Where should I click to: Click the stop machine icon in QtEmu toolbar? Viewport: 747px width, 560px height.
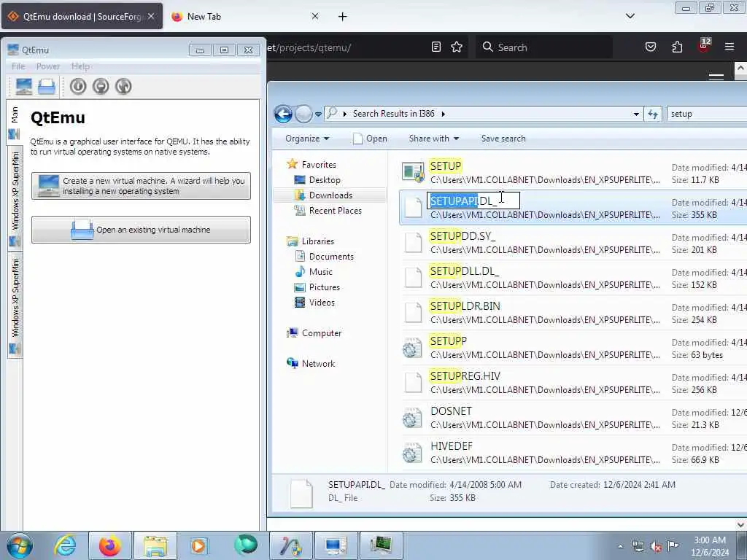coord(101,87)
